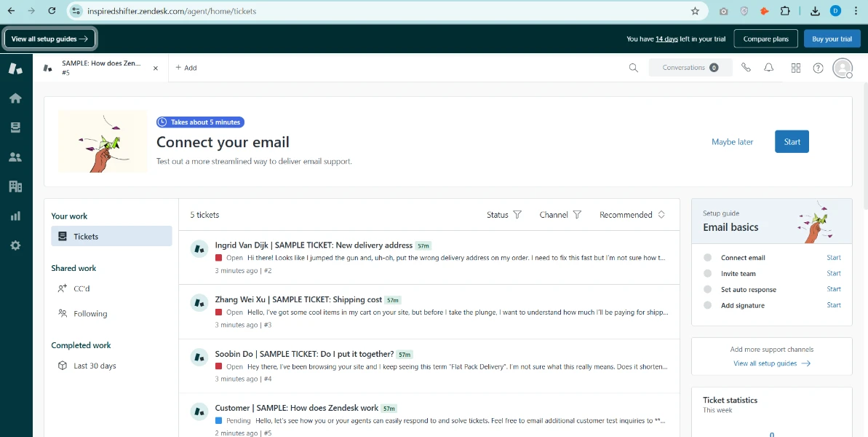
Task: Click the Last 30 days box icon
Action: [63, 366]
